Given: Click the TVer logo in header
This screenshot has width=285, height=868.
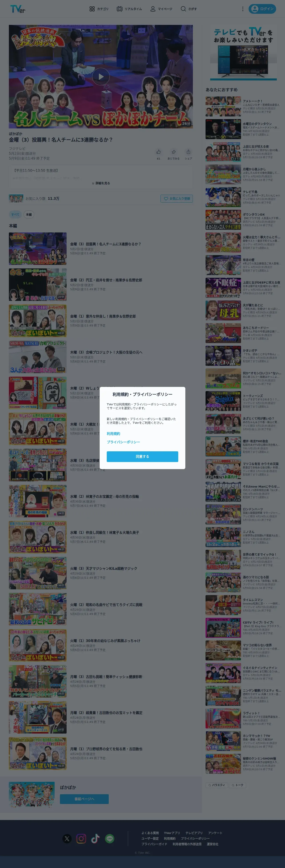Looking at the screenshot, I should pos(18,9).
